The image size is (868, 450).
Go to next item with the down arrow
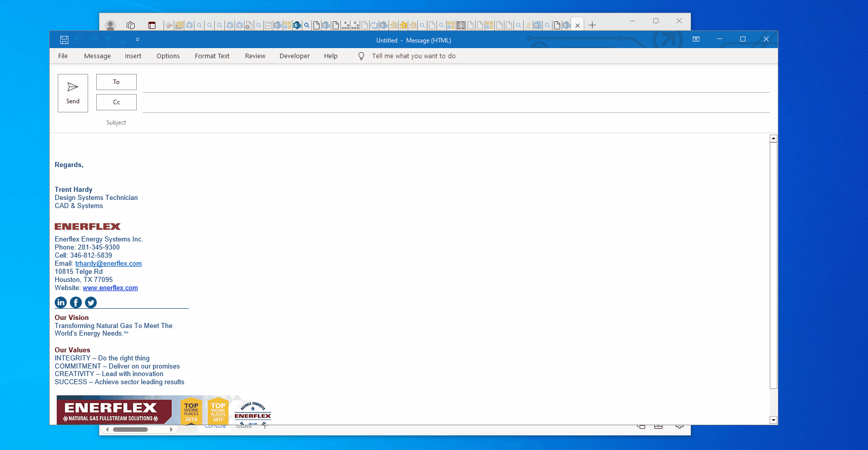[123, 39]
